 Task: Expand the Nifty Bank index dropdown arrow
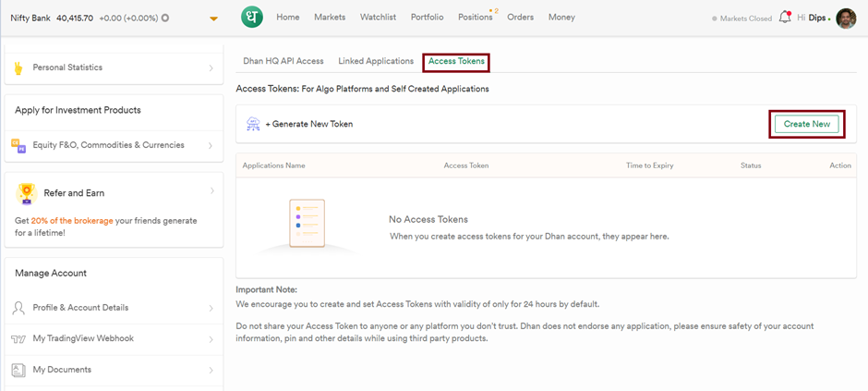(x=213, y=18)
